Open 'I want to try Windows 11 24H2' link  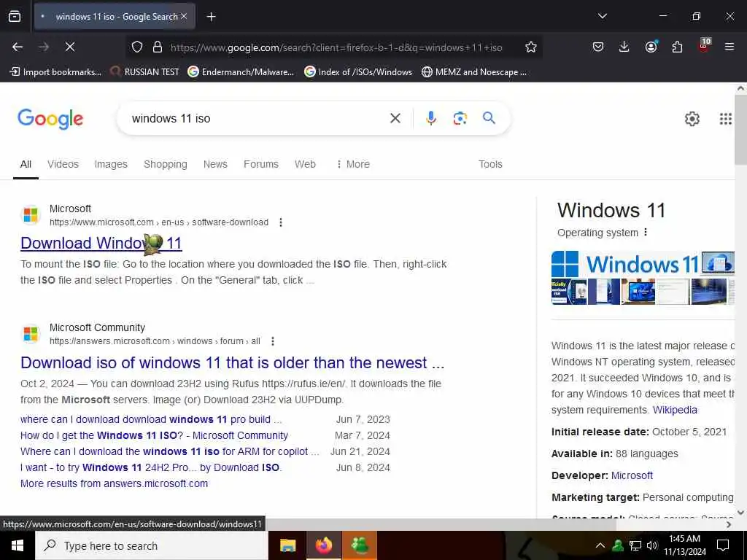point(151,467)
